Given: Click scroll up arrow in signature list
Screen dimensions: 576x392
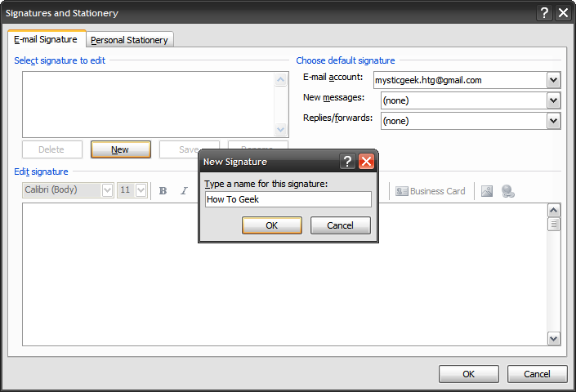Looking at the screenshot, I should (281, 79).
